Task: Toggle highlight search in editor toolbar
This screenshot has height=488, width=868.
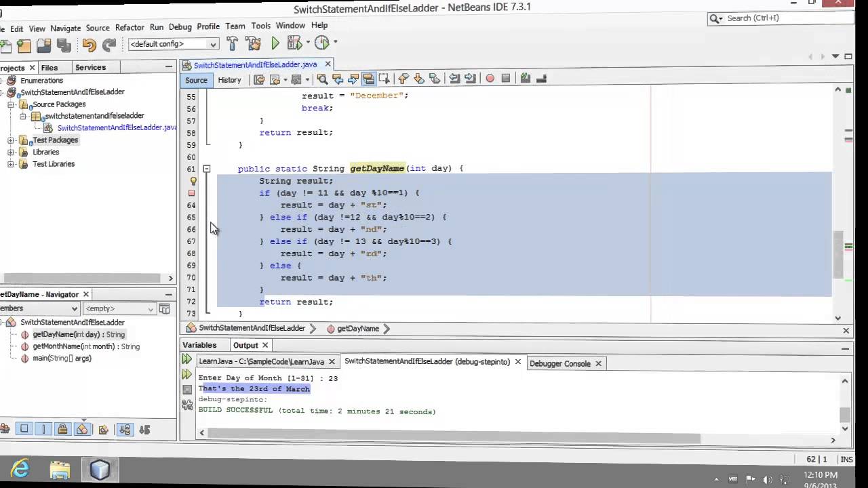Action: [x=368, y=79]
